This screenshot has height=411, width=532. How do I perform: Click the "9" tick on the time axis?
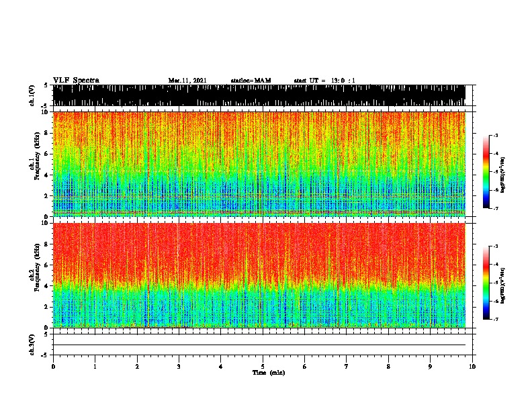tap(430, 367)
